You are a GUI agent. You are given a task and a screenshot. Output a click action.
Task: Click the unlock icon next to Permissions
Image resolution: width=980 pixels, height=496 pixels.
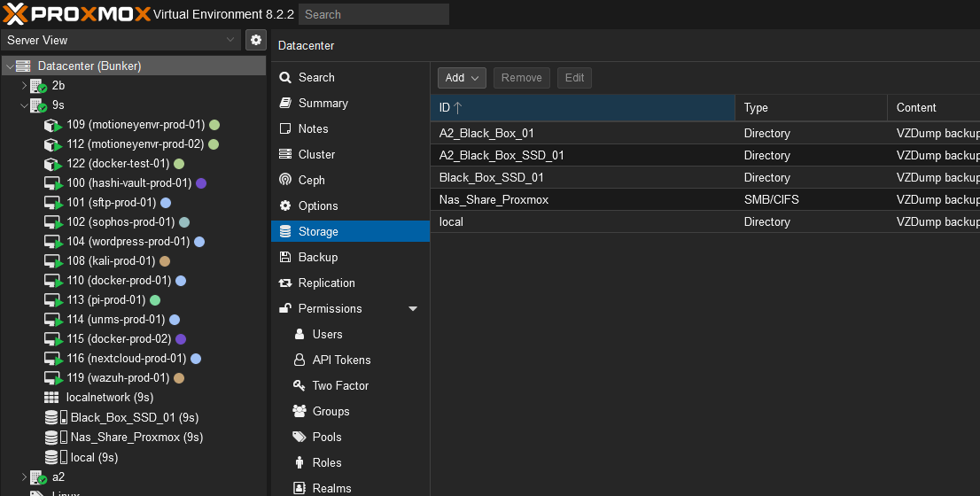tap(285, 308)
